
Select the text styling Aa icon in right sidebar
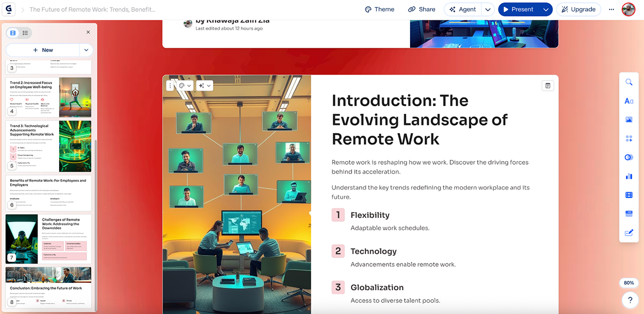coord(628,101)
